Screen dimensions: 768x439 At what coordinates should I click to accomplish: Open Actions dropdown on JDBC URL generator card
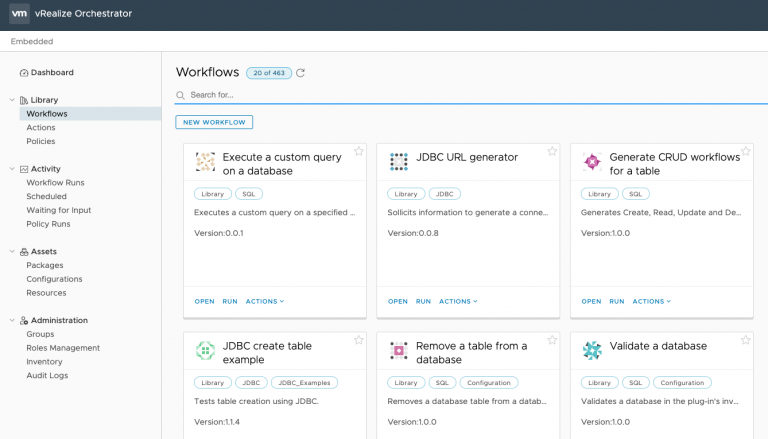[x=458, y=301]
